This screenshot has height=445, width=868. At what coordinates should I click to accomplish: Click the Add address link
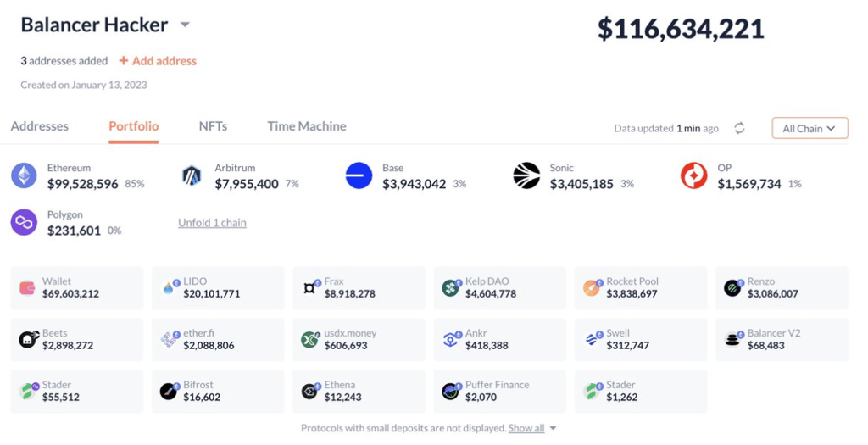(x=158, y=61)
